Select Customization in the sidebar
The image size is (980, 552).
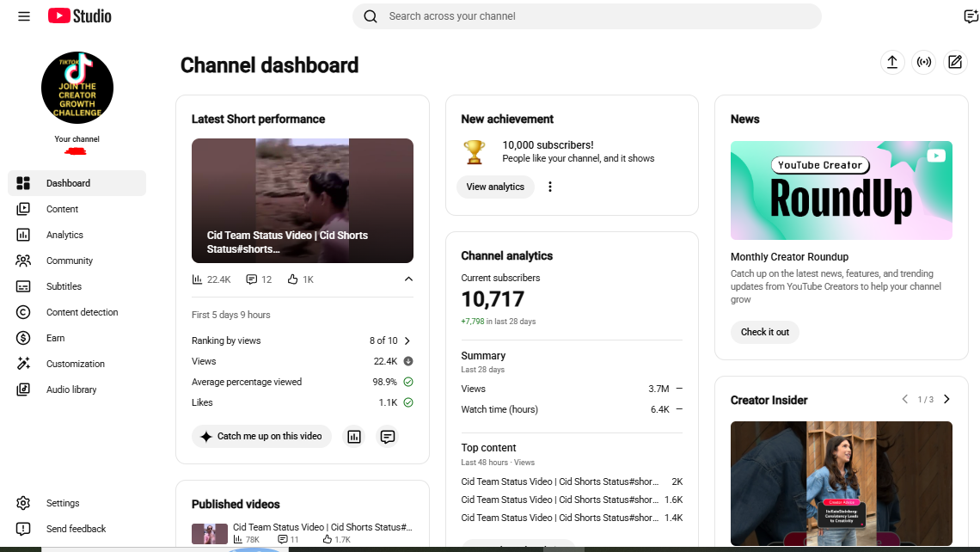(x=77, y=363)
